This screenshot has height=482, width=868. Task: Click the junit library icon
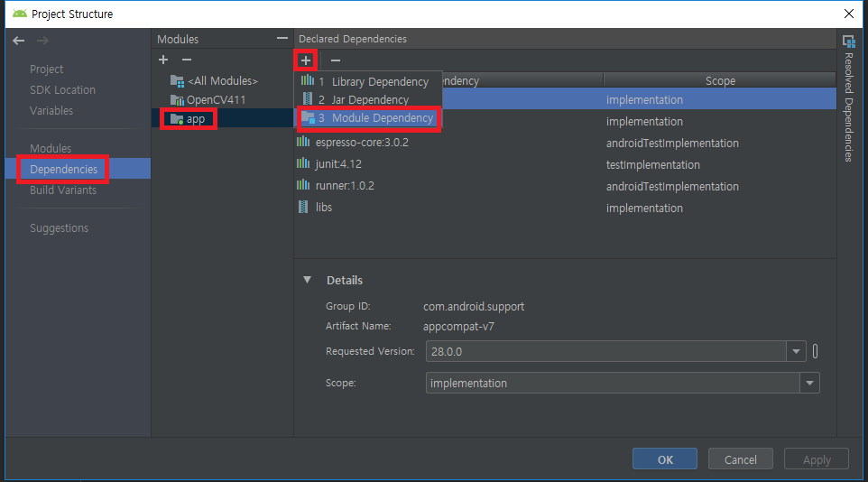pyautogui.click(x=303, y=163)
